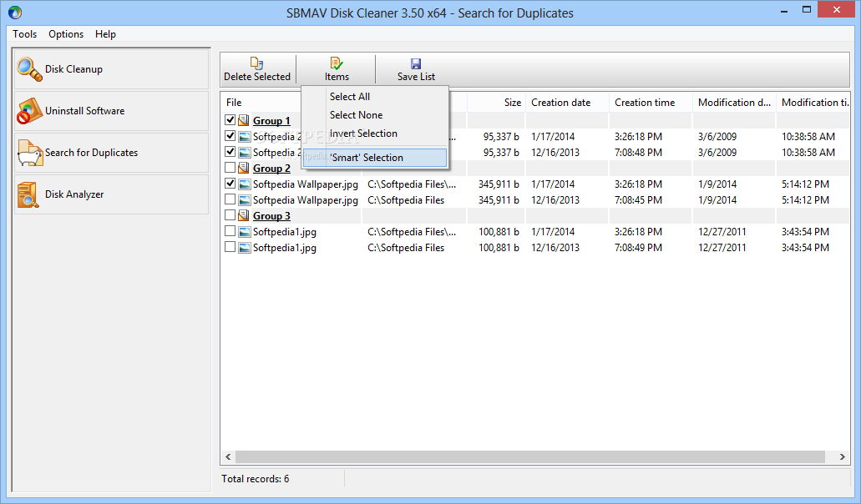861x504 pixels.
Task: Click the Disk Analyzer label
Action: pyautogui.click(x=74, y=194)
